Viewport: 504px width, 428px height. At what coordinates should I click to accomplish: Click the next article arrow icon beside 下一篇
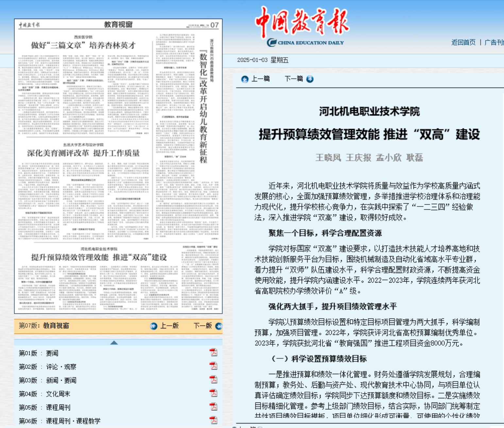tap(310, 79)
